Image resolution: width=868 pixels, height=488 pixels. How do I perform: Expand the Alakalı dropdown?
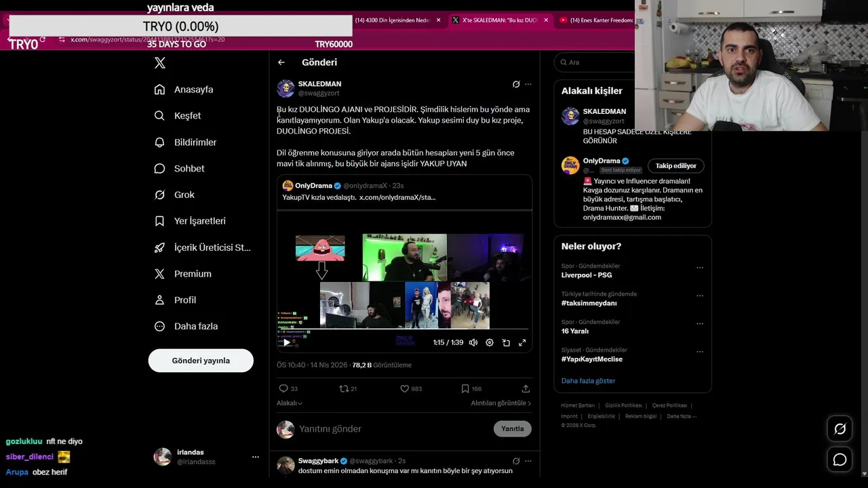290,403
